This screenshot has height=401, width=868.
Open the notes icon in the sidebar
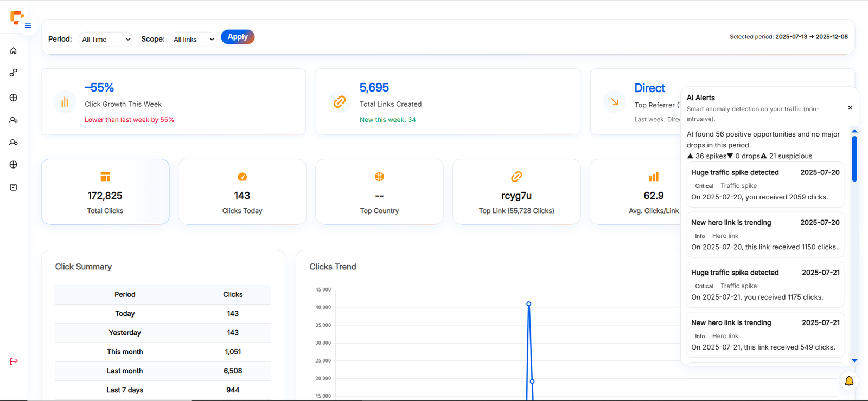(14, 187)
